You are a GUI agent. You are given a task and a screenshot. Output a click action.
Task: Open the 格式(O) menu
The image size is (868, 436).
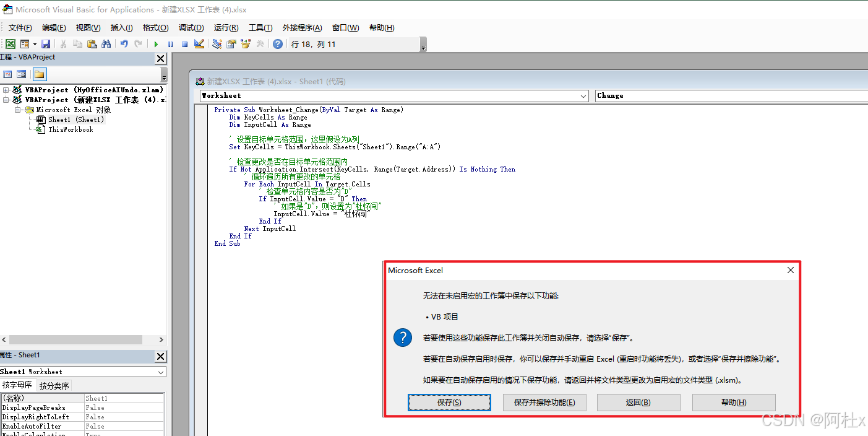click(155, 27)
